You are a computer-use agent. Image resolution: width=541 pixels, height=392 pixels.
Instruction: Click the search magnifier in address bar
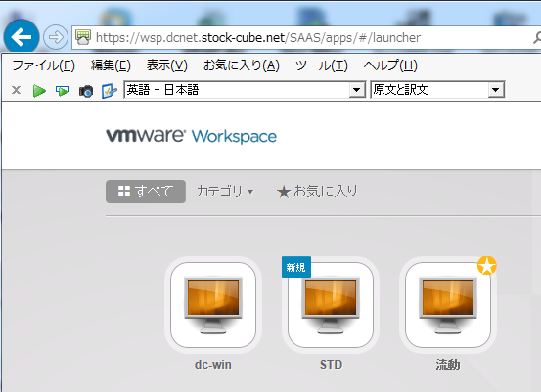tap(537, 37)
